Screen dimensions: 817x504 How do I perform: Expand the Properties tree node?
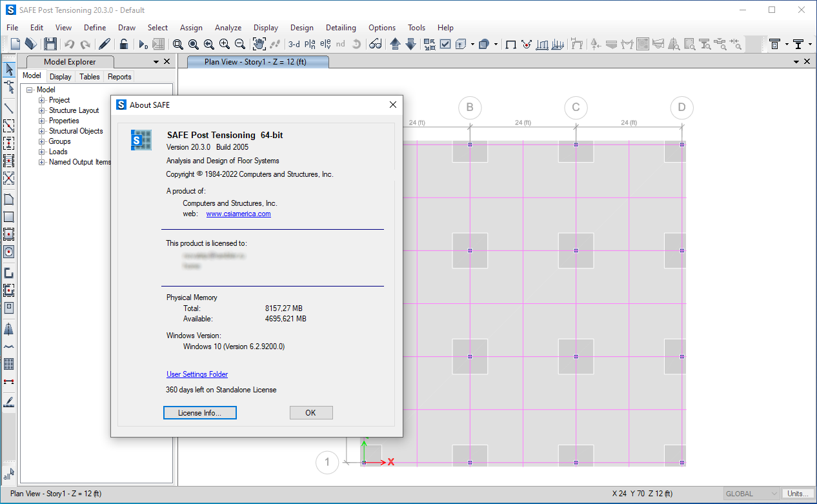(42, 121)
